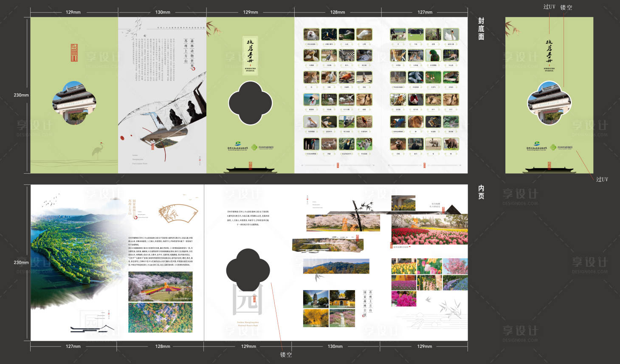Screen dimensions: 620x364
Task: Select the dark quatrefoil cutout on green cover
Action: coord(250,103)
